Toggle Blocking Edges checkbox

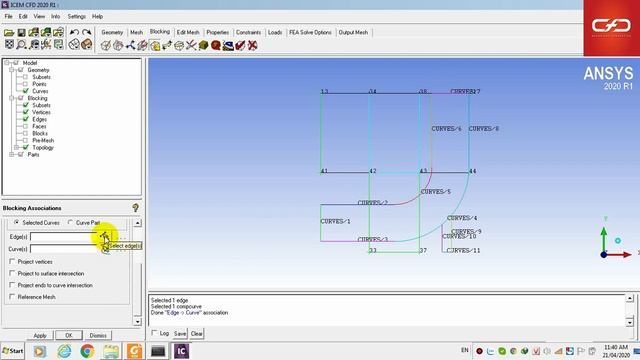[26, 119]
